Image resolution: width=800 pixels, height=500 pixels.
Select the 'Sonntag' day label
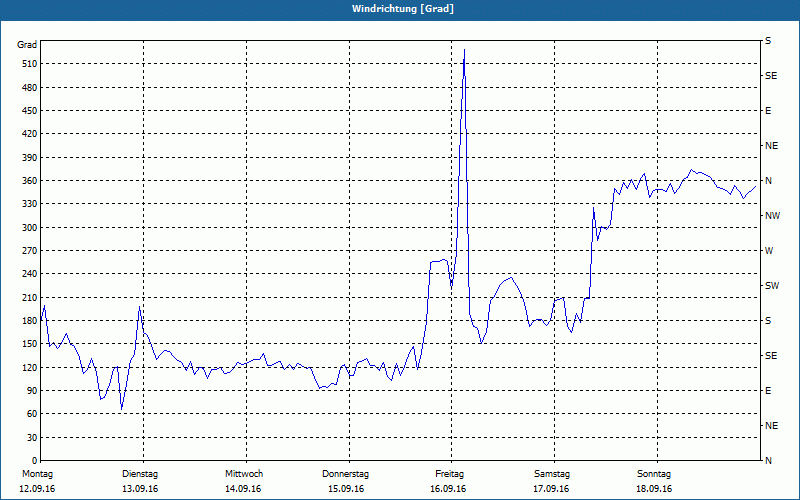(x=654, y=474)
